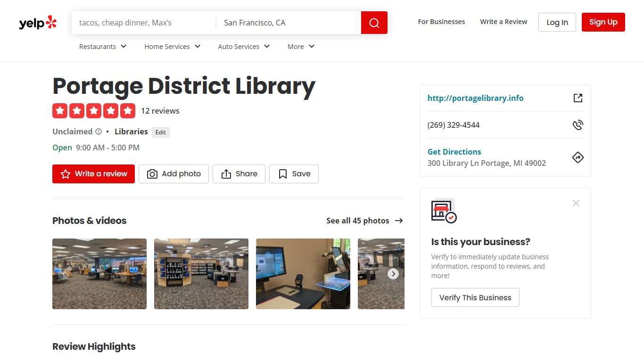Advance photos with the right carousel arrow
644x362 pixels.
(x=393, y=274)
